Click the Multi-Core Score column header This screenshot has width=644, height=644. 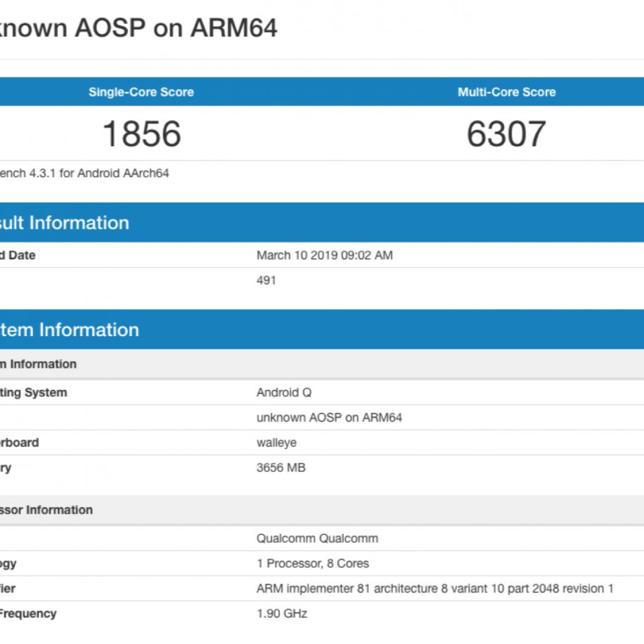(506, 92)
